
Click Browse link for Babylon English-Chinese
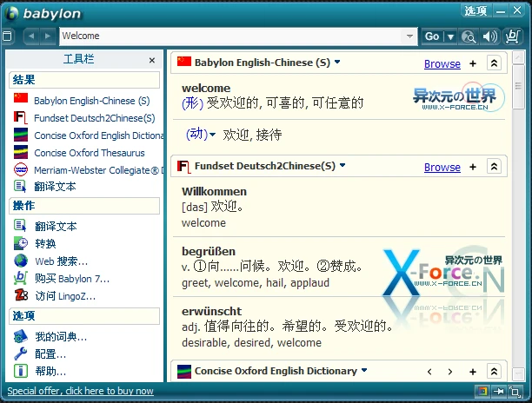point(442,63)
